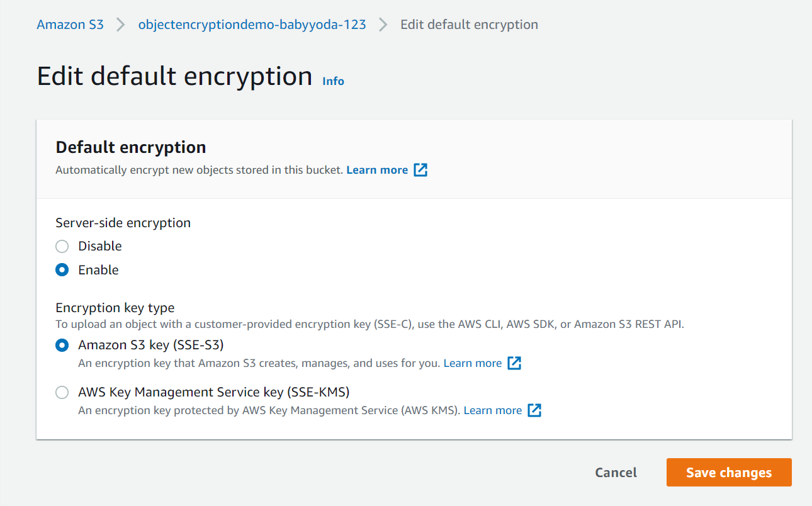Select the Enable server-side encryption radio
This screenshot has height=506, width=812.
pyautogui.click(x=62, y=270)
